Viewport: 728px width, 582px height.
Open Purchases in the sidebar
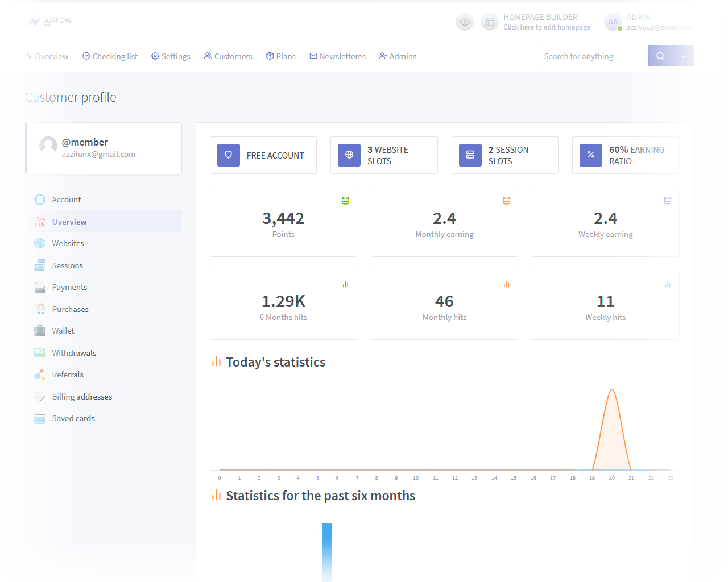[x=104, y=309]
